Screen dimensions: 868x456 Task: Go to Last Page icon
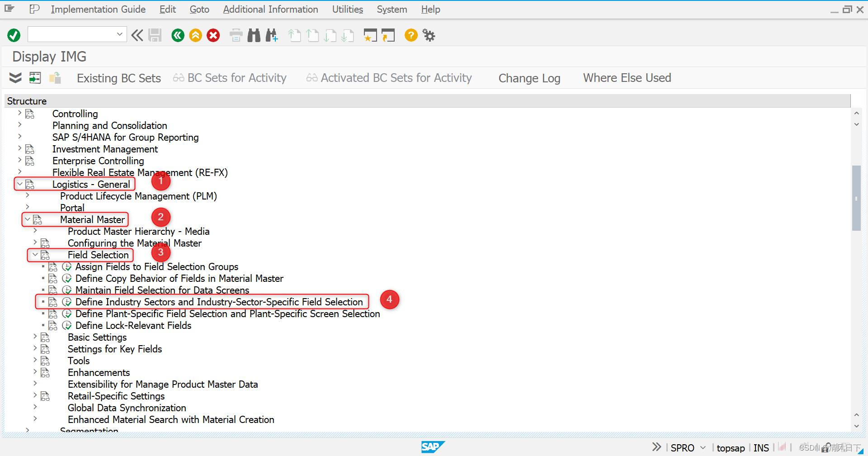point(348,35)
